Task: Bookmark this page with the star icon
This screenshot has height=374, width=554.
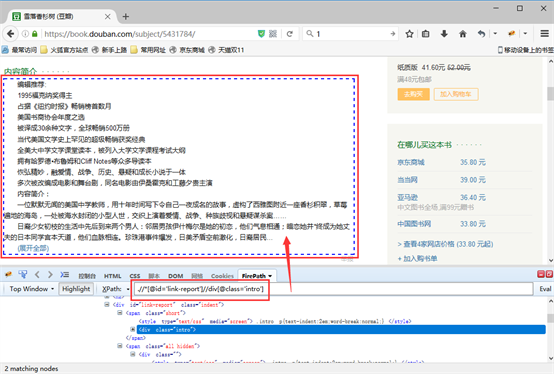Action: tap(409, 34)
